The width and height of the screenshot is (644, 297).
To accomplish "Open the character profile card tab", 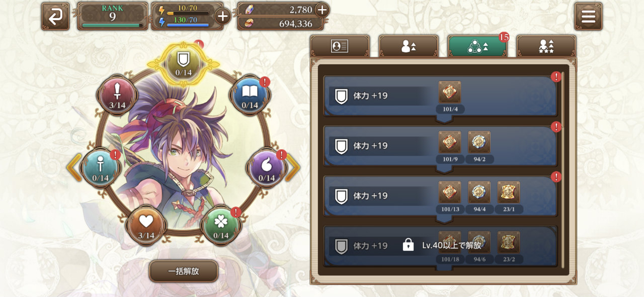I will 340,46.
